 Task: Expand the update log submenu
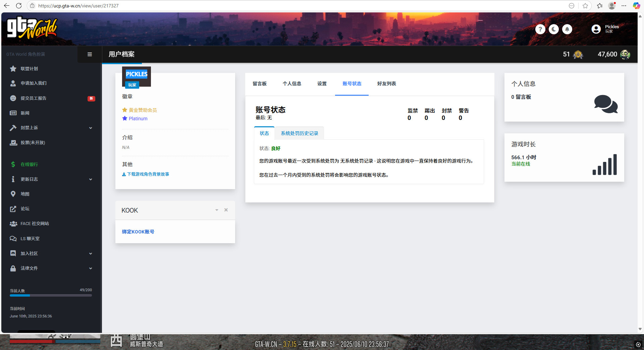coord(91,179)
